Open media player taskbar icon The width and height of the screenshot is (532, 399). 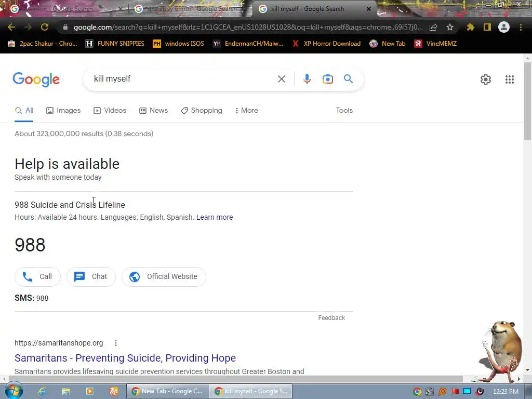coord(90,392)
